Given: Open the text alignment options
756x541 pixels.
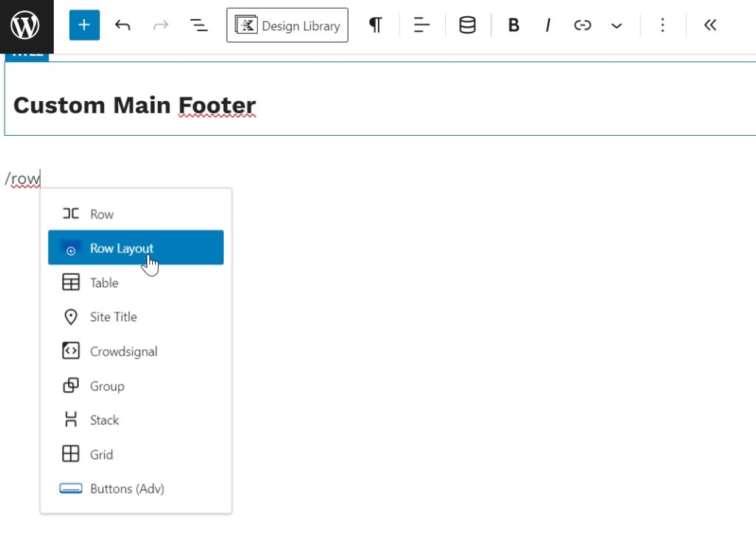Looking at the screenshot, I should [422, 26].
